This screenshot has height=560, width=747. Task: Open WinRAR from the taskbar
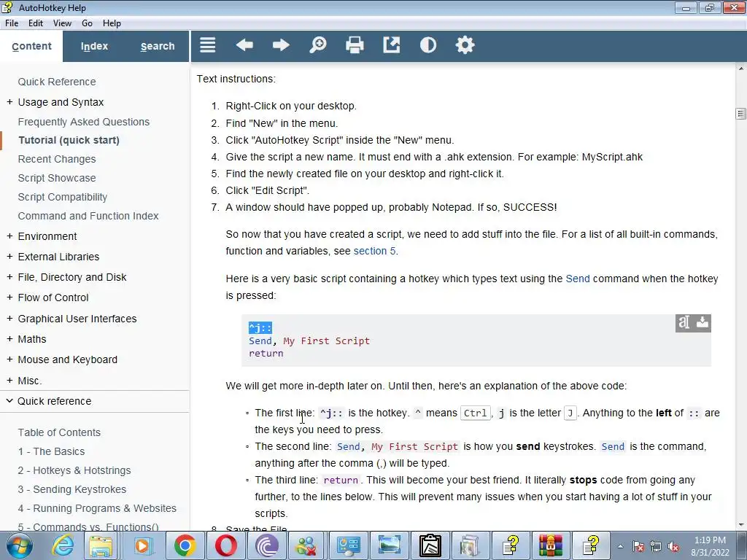tap(550, 545)
